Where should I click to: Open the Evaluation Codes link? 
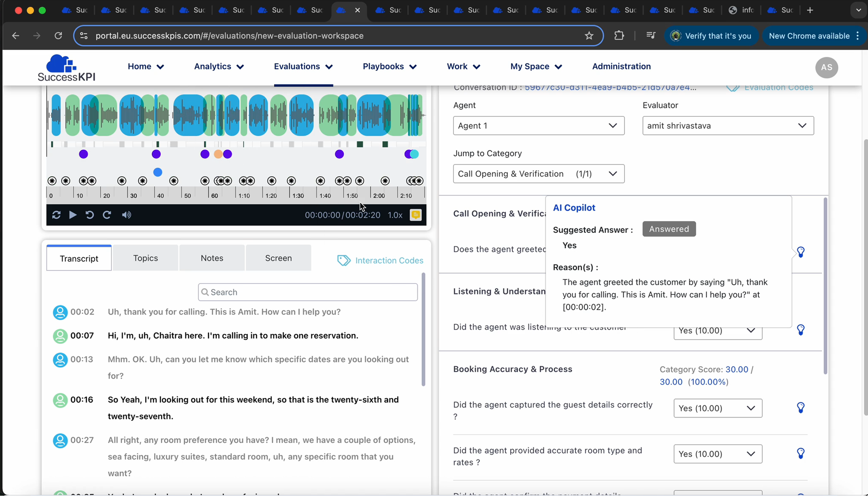pos(770,88)
